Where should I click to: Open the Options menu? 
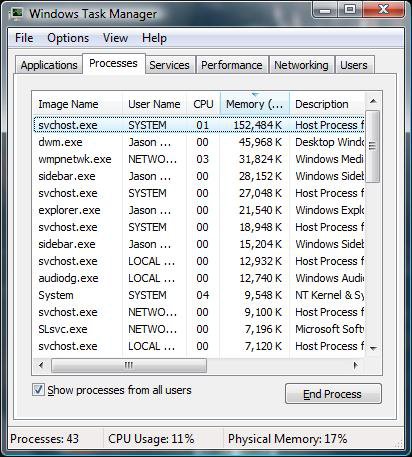[x=68, y=38]
